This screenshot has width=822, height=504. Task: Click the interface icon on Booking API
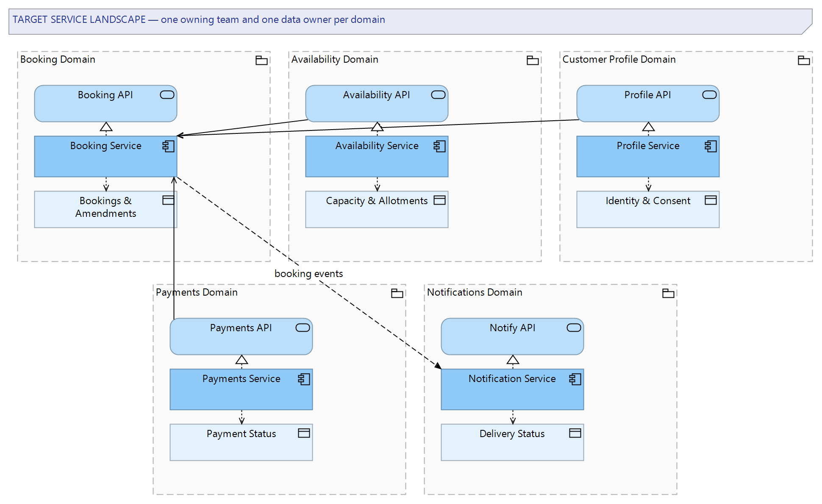tap(167, 95)
